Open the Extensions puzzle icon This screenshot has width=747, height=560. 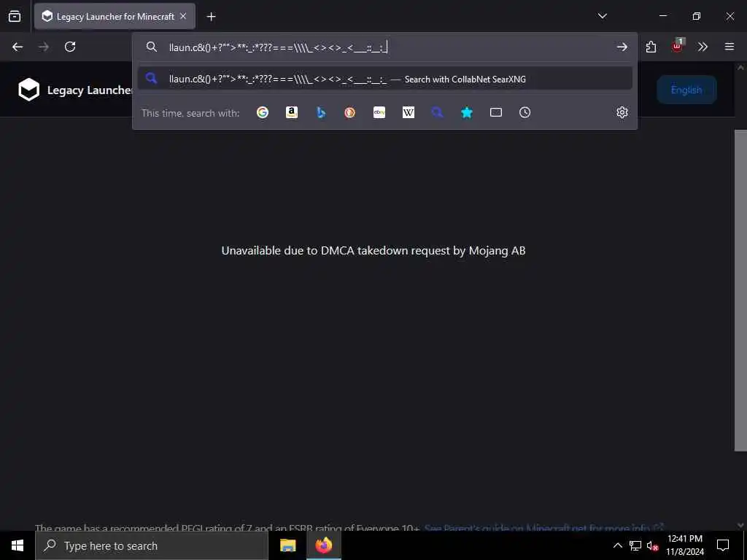(651, 47)
